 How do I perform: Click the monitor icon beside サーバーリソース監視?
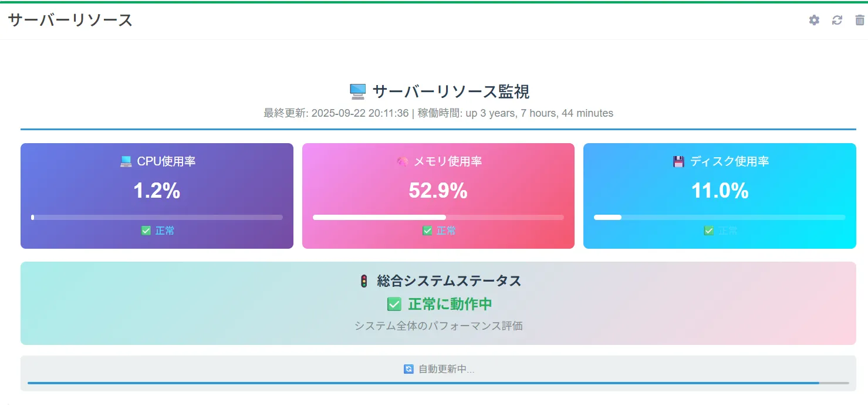[357, 92]
